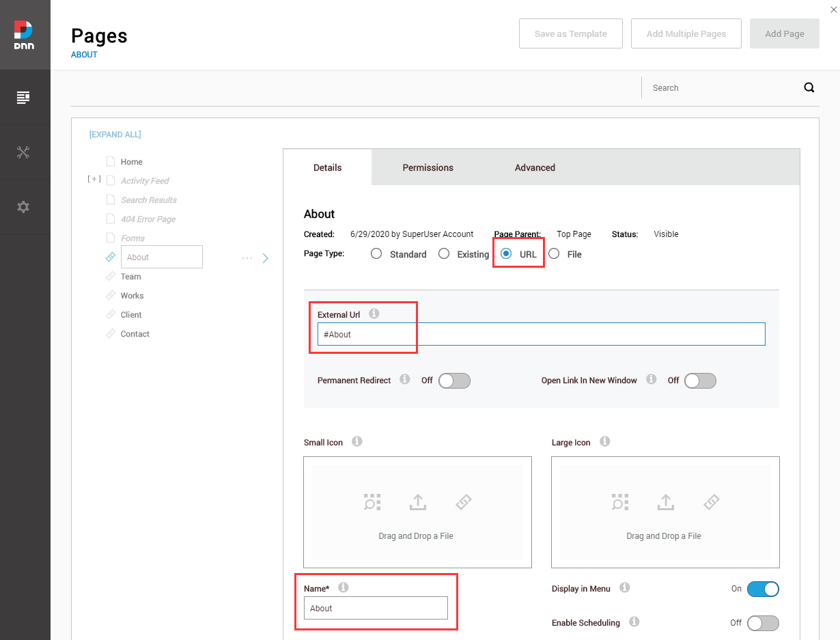Open the Pages icon in the sidebar
840x640 pixels.
25,96
